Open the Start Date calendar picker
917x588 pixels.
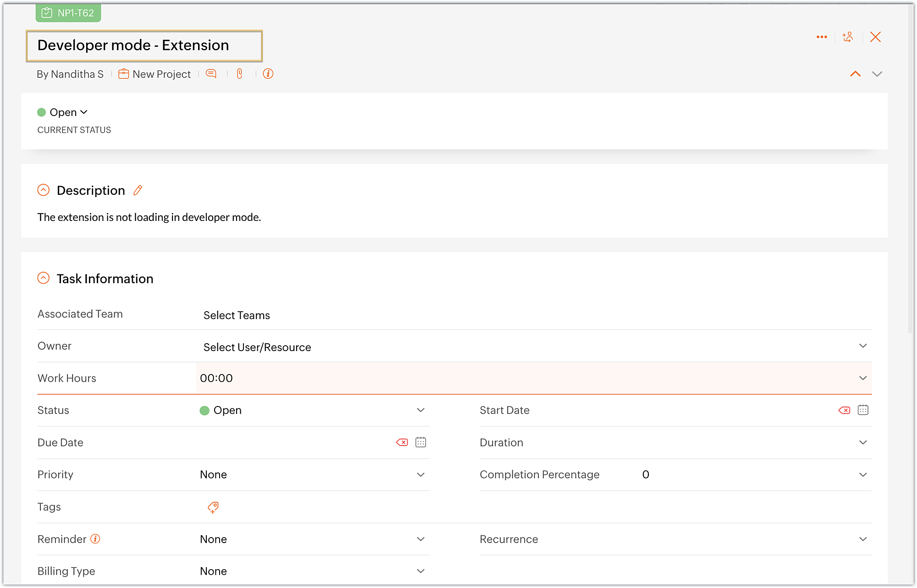[x=863, y=410]
